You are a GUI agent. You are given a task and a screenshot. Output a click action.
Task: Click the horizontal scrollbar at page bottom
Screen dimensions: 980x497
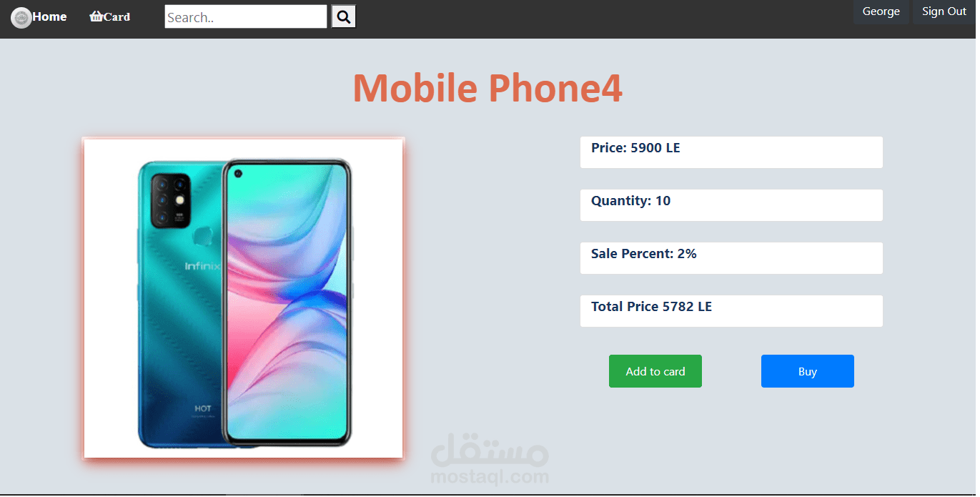[x=264, y=494]
